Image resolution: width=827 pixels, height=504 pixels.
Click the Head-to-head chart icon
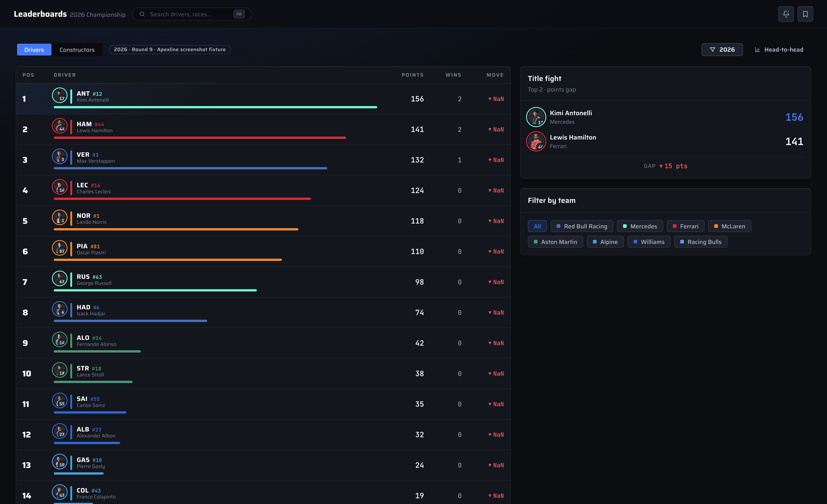[757, 50]
